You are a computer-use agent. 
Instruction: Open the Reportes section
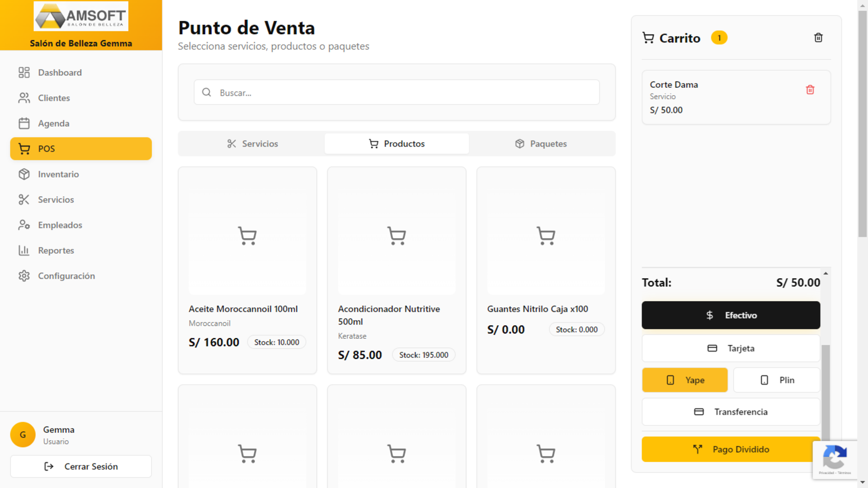[56, 250]
